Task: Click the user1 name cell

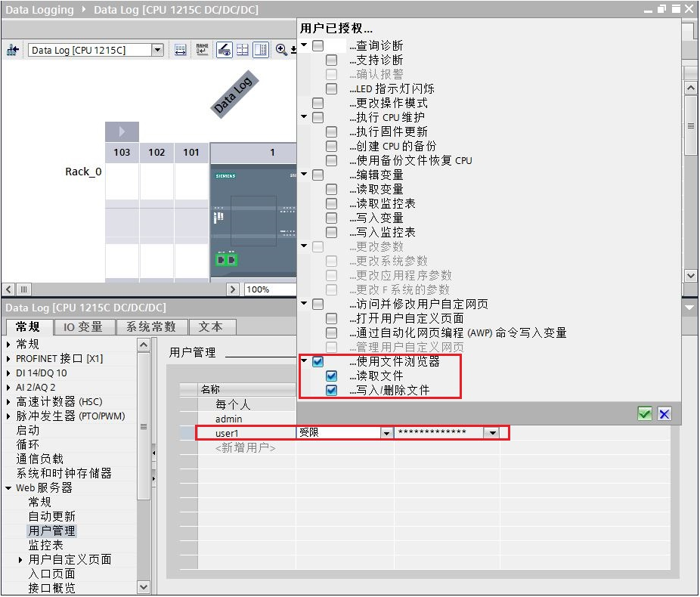Action: [246, 433]
